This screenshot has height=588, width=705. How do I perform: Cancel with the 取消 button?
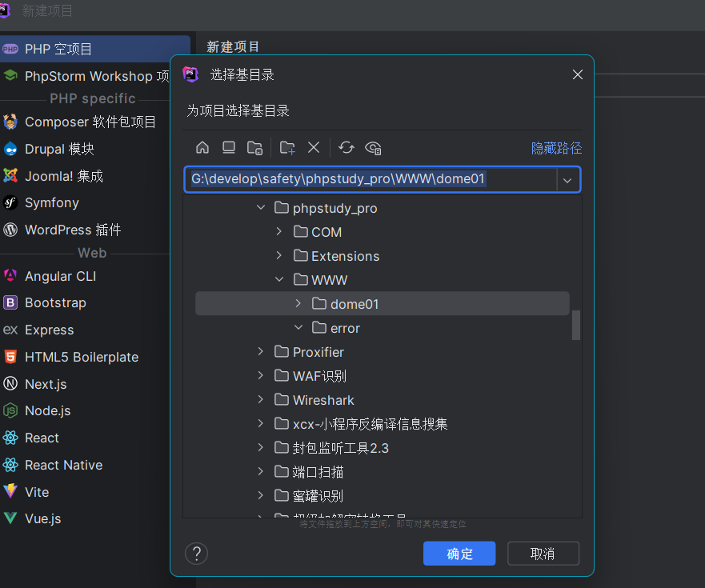543,554
